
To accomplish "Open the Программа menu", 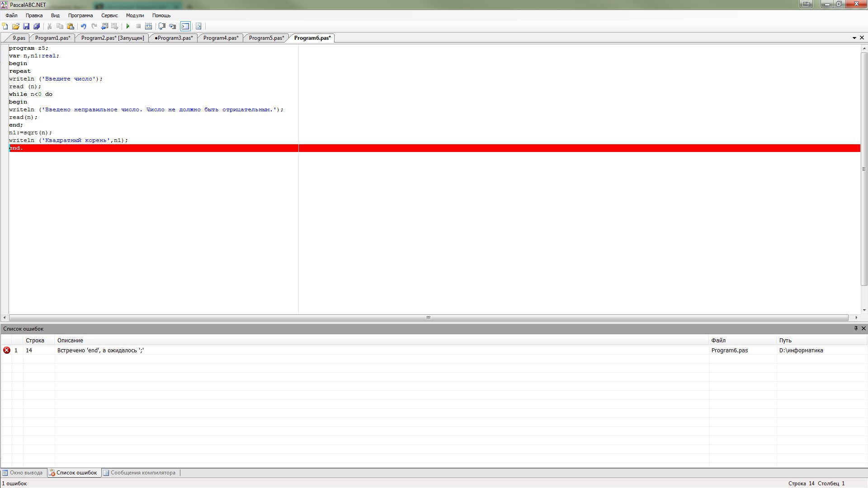I will click(x=80, y=15).
